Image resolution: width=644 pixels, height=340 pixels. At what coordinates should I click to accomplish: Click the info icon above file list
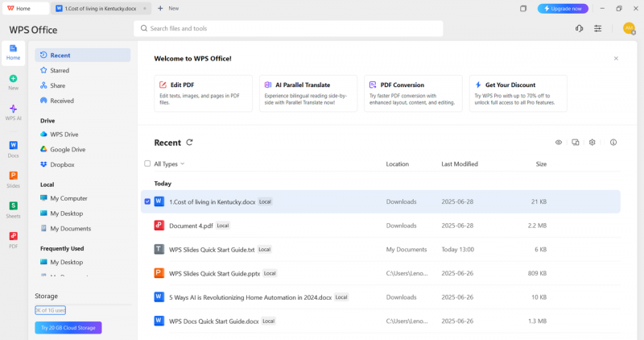613,143
